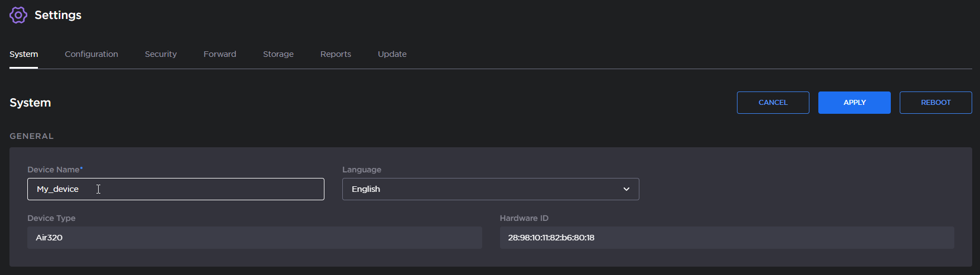Click the chevron arrow in Language selector
The image size is (980, 275).
point(626,189)
